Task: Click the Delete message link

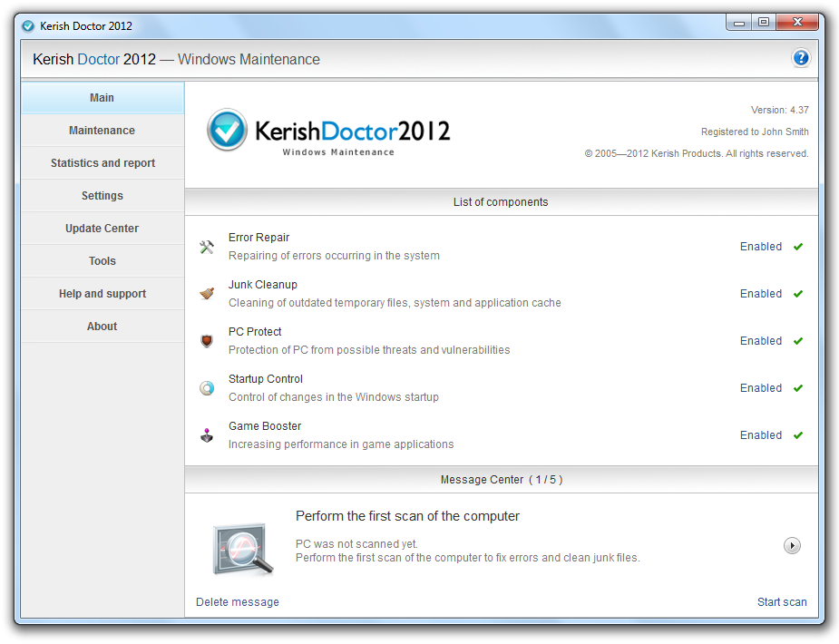Action: (x=238, y=602)
